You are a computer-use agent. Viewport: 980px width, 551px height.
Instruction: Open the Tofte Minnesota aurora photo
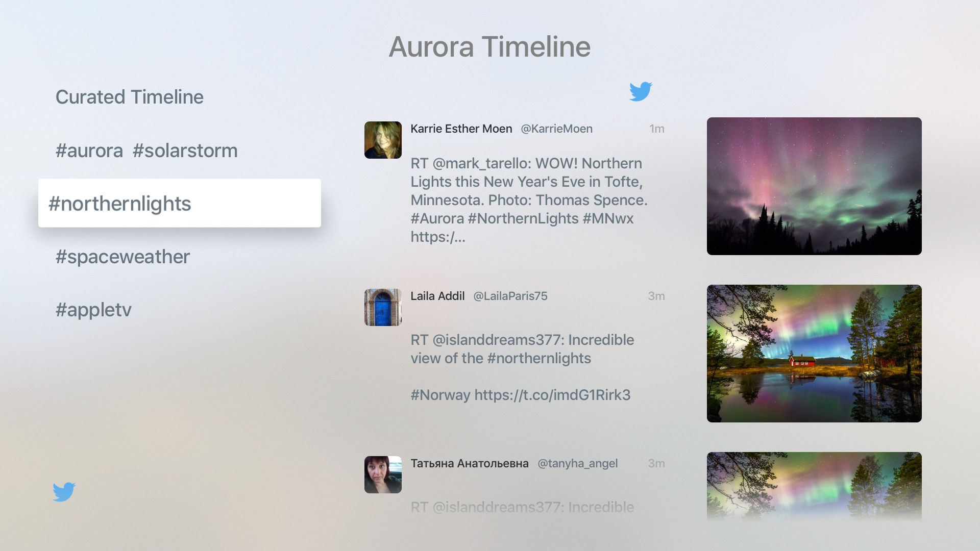pyautogui.click(x=814, y=186)
